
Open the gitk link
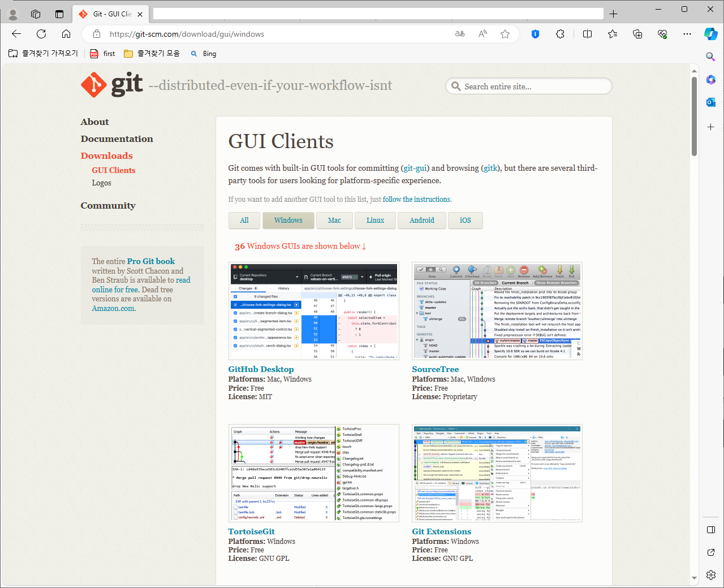[x=490, y=168]
